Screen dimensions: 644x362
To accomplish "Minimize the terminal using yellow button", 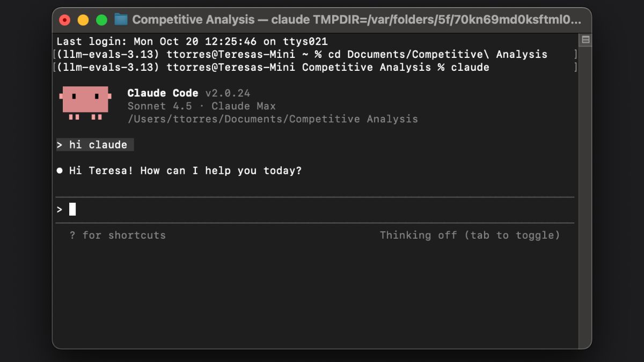I will pos(83,20).
